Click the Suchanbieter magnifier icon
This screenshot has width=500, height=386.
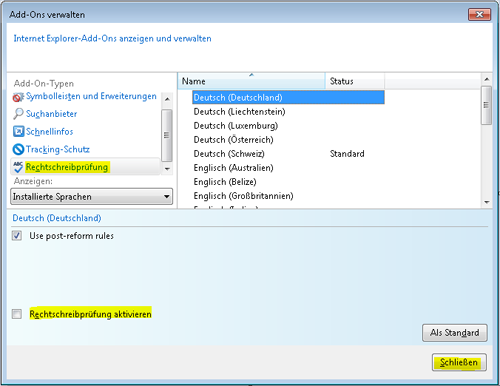(x=18, y=114)
